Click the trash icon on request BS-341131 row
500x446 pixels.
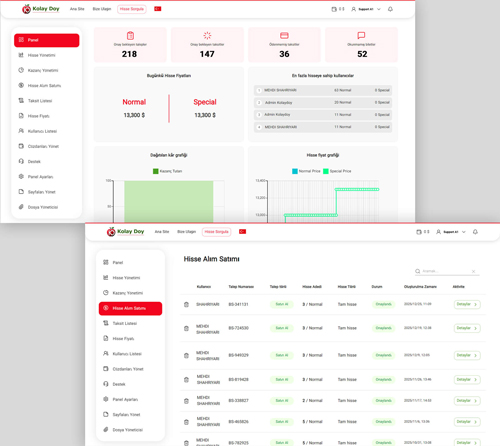click(x=186, y=304)
